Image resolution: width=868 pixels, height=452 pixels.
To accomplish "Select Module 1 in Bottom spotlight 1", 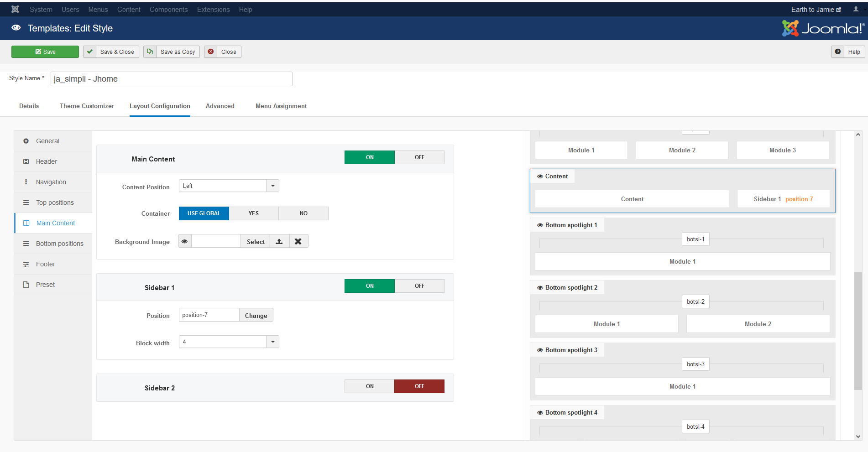I will [x=682, y=261].
